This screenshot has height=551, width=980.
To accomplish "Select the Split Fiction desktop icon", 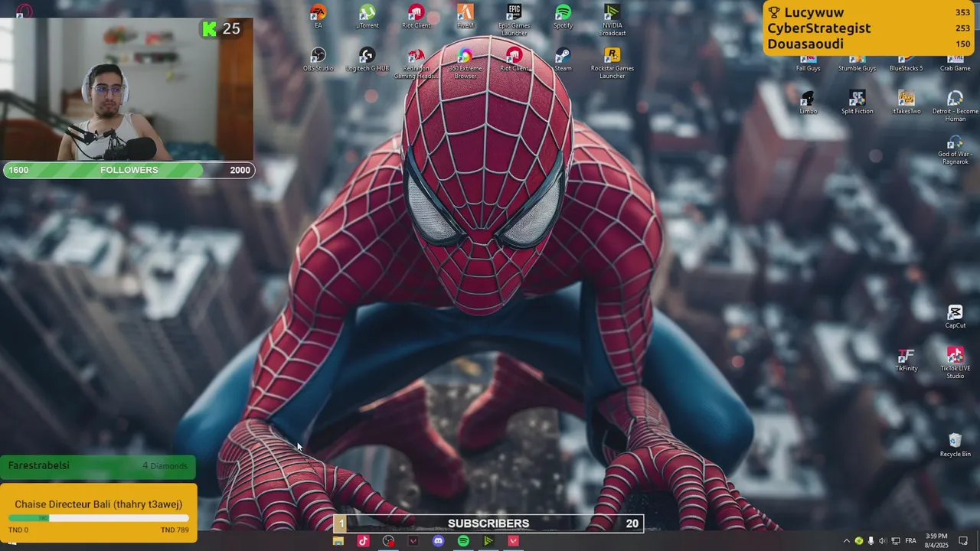I will point(857,103).
